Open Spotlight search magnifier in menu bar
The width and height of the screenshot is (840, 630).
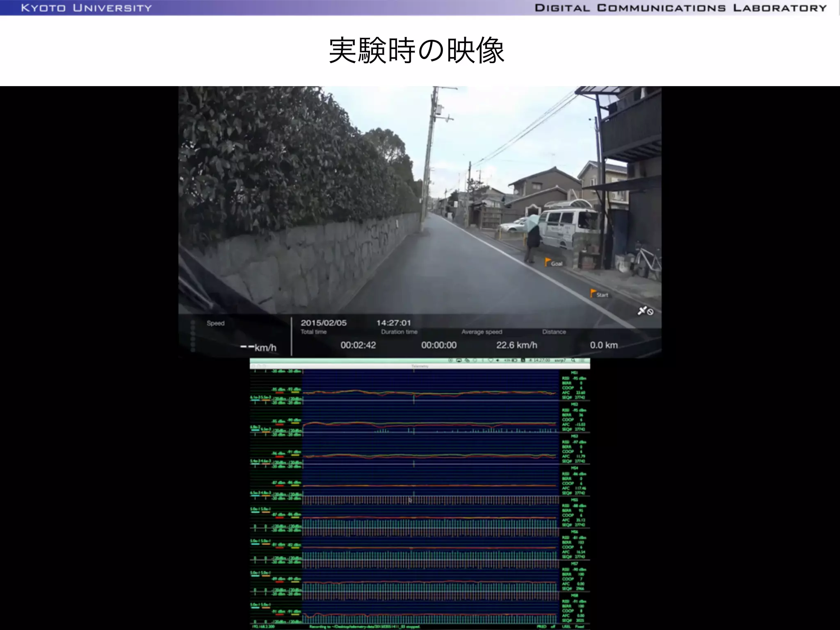tap(573, 360)
